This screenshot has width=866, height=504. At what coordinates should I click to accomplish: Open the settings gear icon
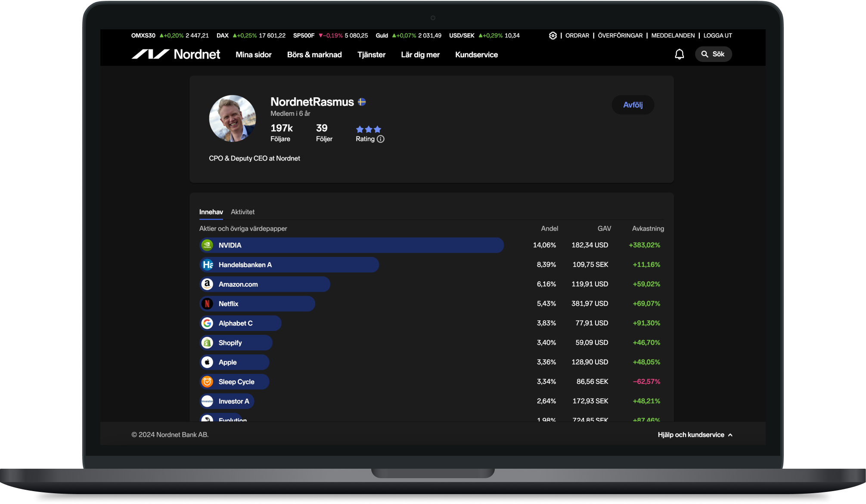[x=553, y=36]
